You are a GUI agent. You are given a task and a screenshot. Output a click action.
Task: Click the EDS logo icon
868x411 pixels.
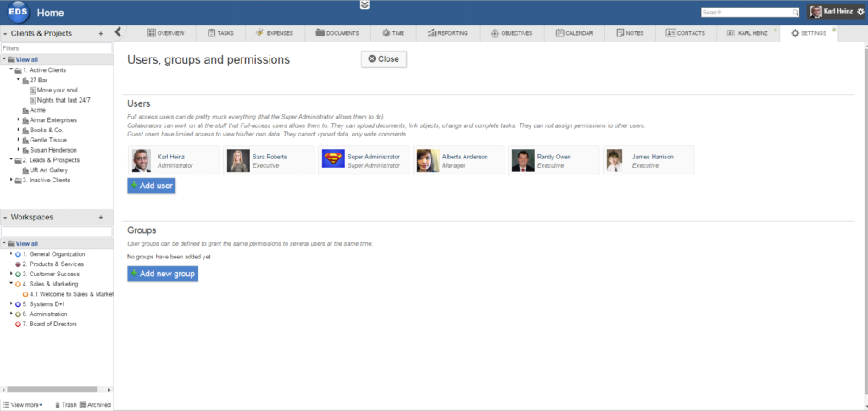click(x=17, y=12)
